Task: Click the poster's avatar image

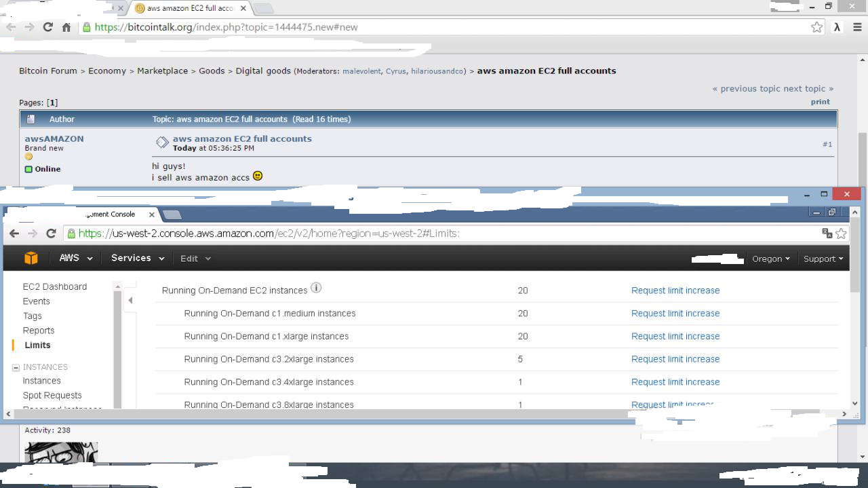Action: point(61,453)
